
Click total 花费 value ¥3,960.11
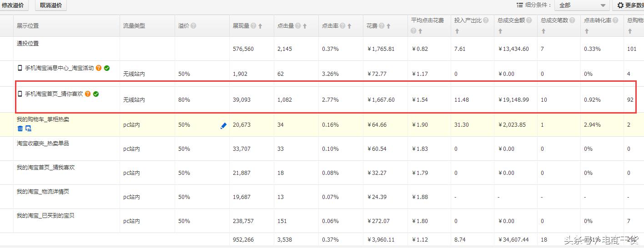[x=381, y=239]
